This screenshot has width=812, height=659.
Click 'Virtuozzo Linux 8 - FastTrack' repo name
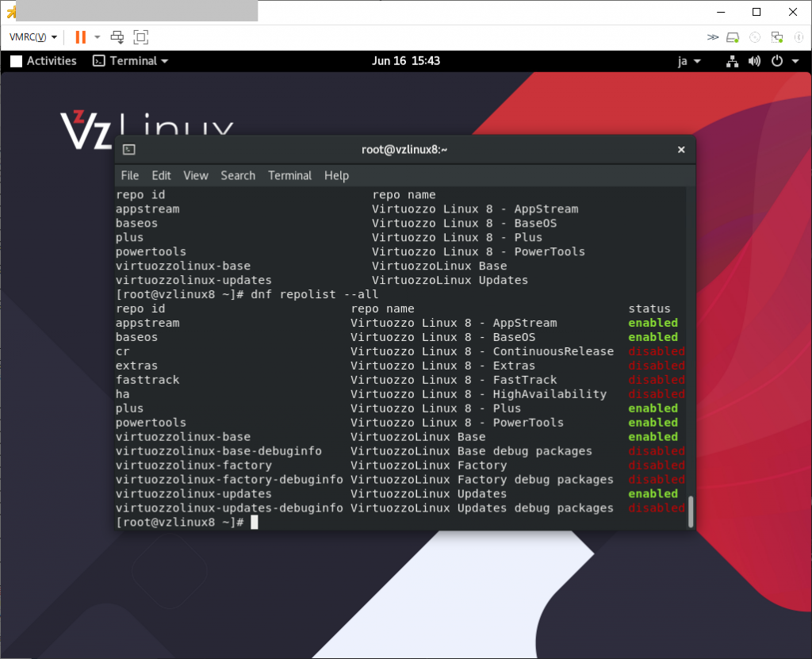[x=454, y=381]
